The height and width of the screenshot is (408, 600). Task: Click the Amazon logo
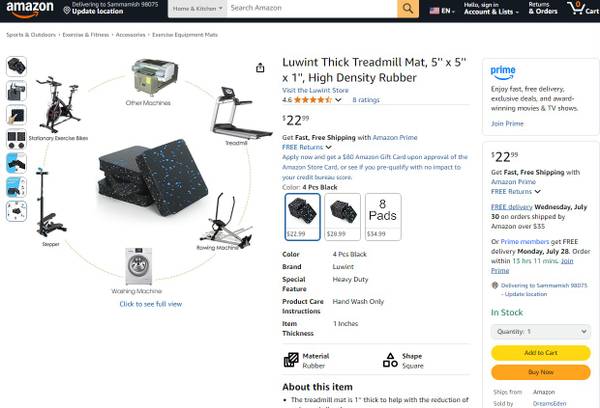tap(30, 9)
